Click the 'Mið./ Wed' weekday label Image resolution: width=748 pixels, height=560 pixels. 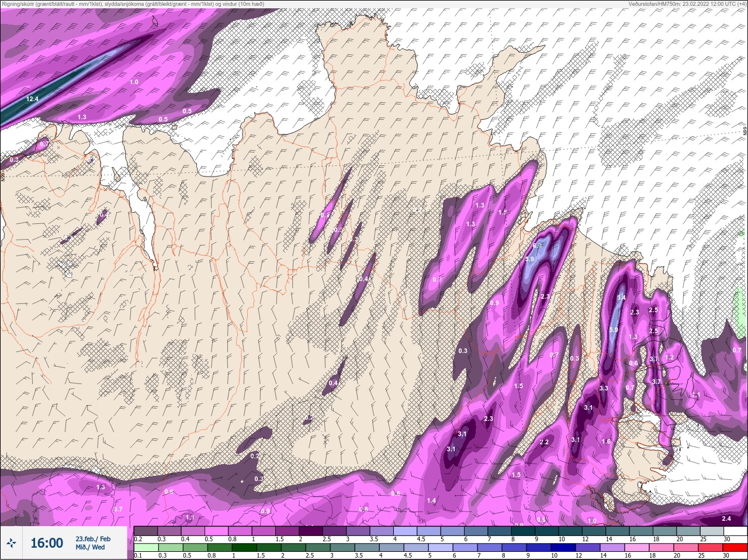(x=90, y=547)
